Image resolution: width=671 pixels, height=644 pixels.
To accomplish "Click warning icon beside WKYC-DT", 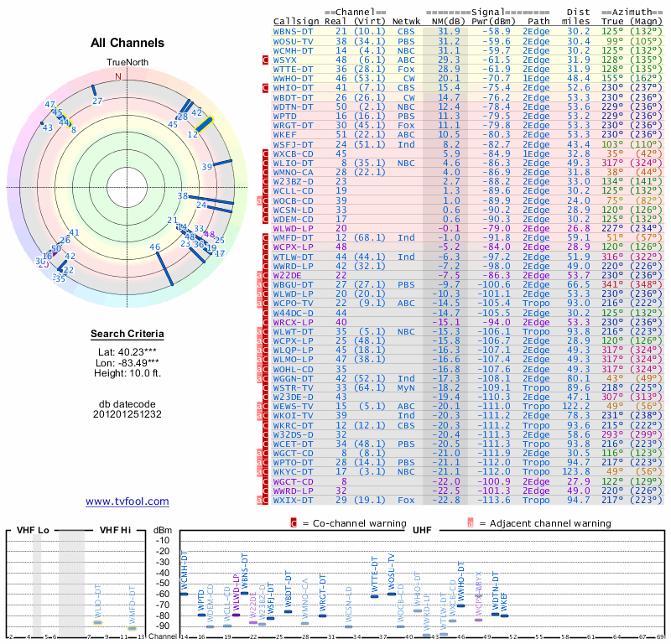I will click(263, 472).
